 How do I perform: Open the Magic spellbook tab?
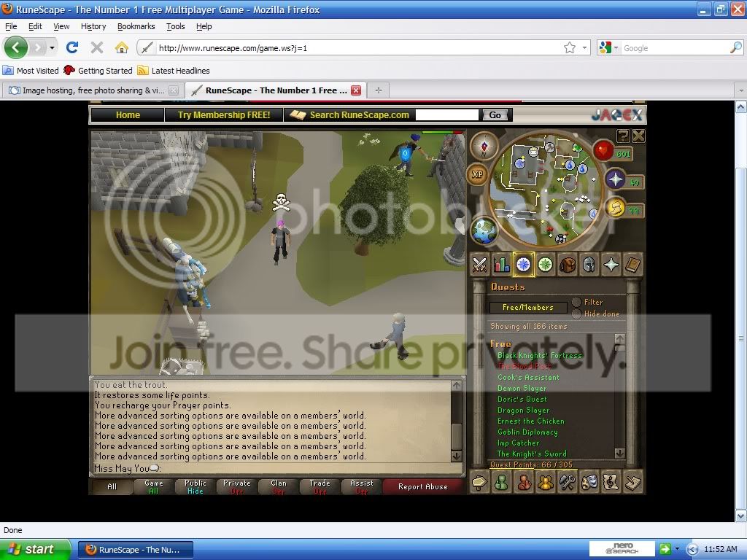click(633, 264)
